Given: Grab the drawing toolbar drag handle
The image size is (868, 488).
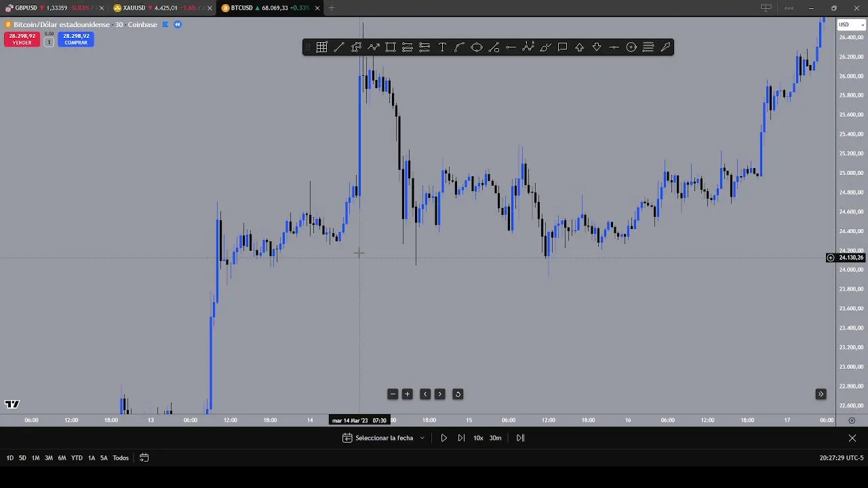Looking at the screenshot, I should (x=308, y=47).
